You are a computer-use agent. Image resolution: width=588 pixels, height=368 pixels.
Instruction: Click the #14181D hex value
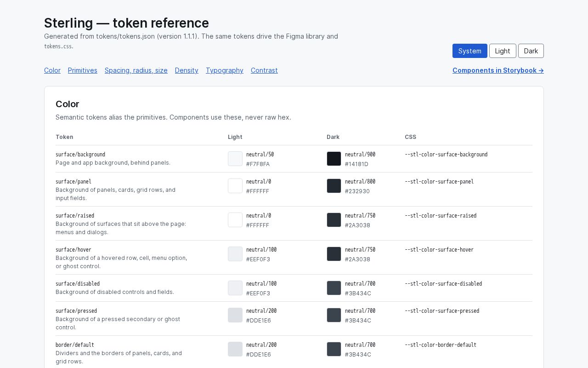pos(356,164)
